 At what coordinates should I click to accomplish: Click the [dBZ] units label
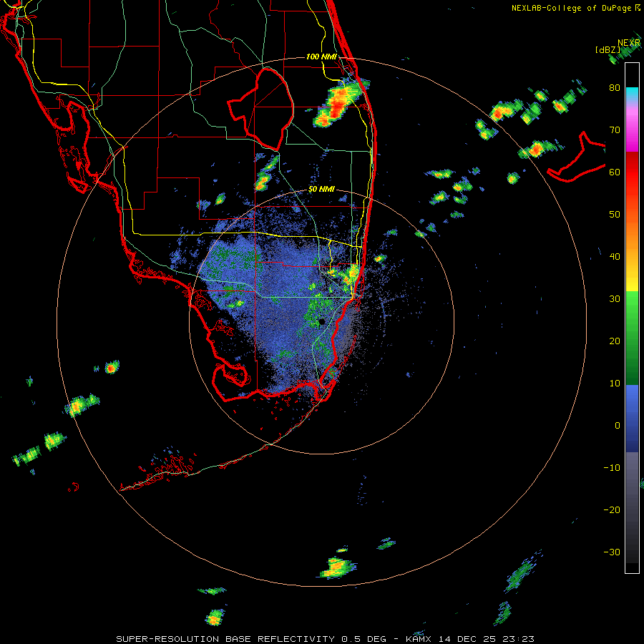click(x=608, y=50)
